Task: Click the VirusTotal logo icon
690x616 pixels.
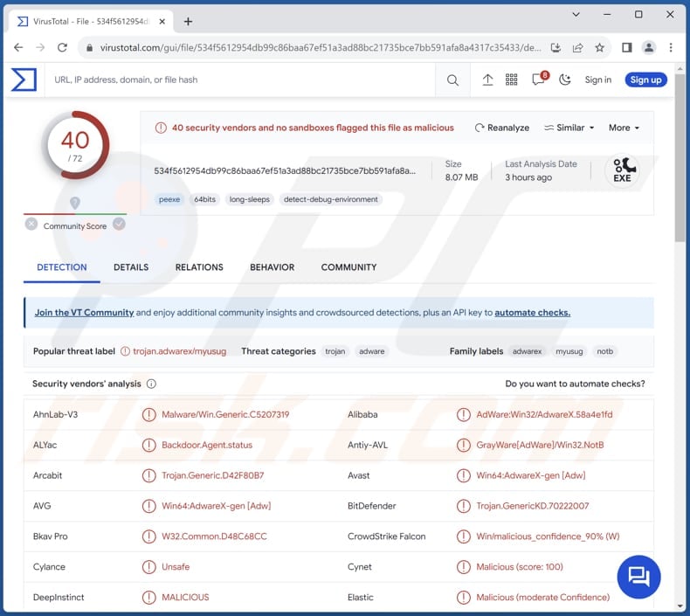Action: click(x=24, y=80)
